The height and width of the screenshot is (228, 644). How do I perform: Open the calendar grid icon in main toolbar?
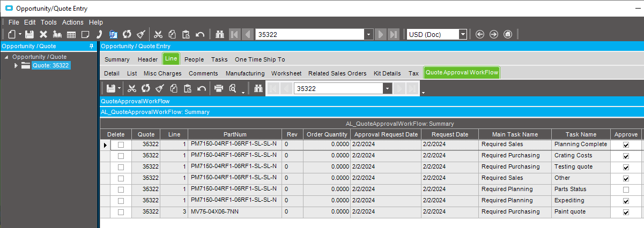[71, 34]
